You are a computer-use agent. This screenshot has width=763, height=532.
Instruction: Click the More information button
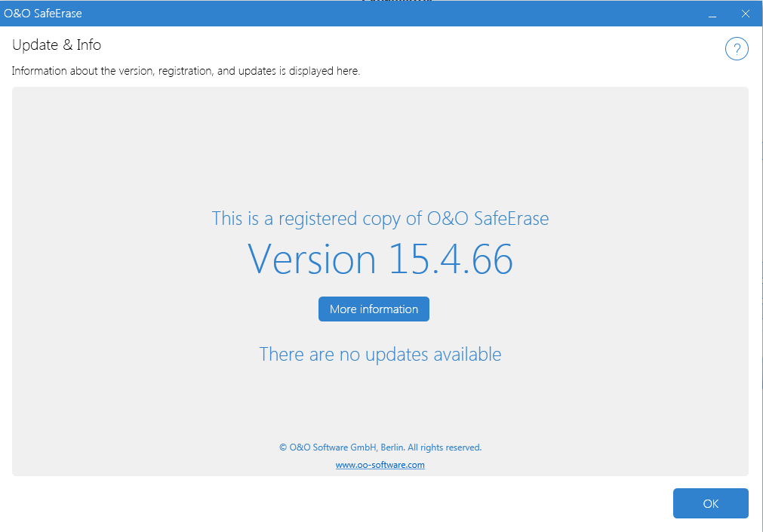(x=374, y=309)
